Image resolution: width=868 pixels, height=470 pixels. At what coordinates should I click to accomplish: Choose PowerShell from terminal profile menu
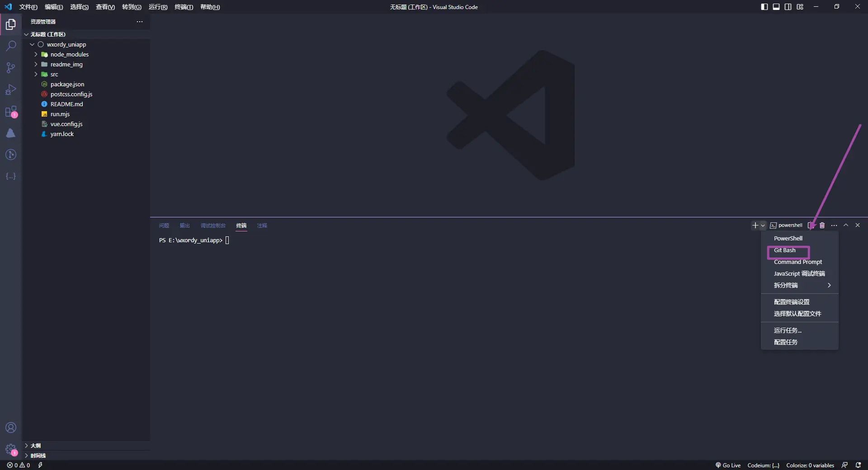point(799,238)
